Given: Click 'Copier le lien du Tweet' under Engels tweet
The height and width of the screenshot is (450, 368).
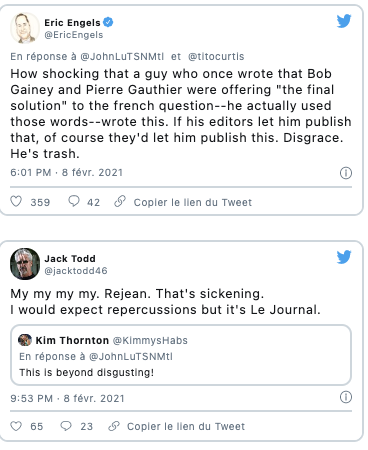Looking at the screenshot, I should (193, 202).
